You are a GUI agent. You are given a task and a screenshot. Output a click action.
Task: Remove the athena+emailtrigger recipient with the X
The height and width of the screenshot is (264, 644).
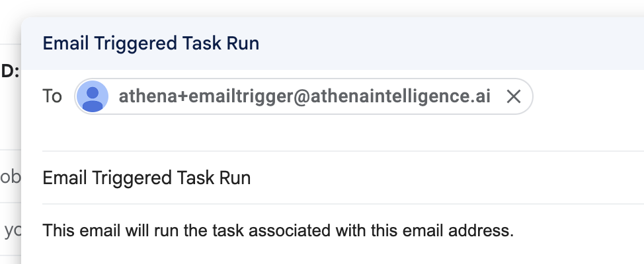click(x=513, y=97)
